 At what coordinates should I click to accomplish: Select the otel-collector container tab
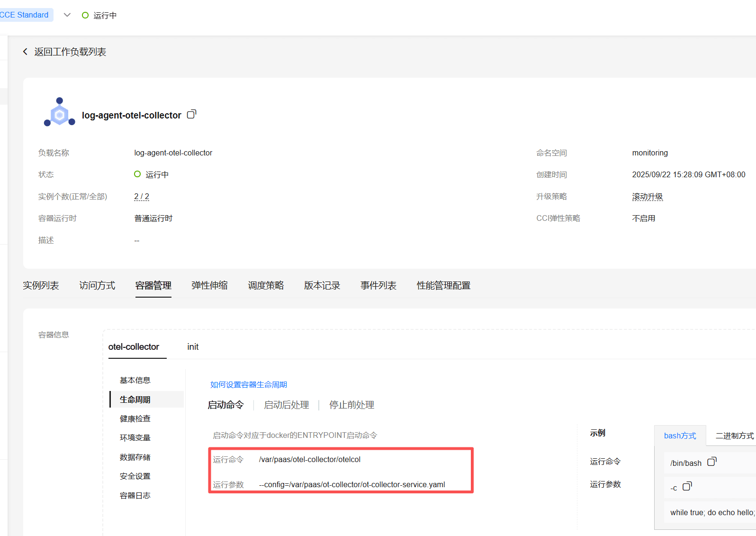[134, 347]
